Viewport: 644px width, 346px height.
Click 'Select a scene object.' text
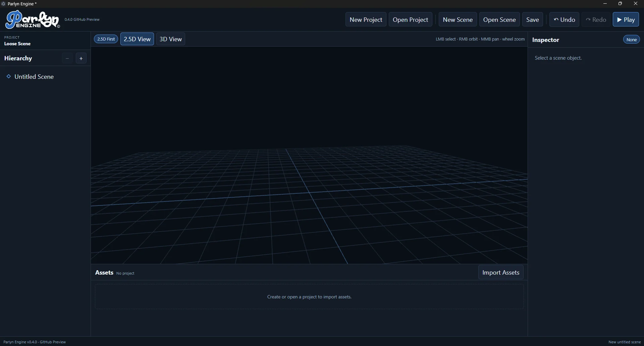click(558, 58)
